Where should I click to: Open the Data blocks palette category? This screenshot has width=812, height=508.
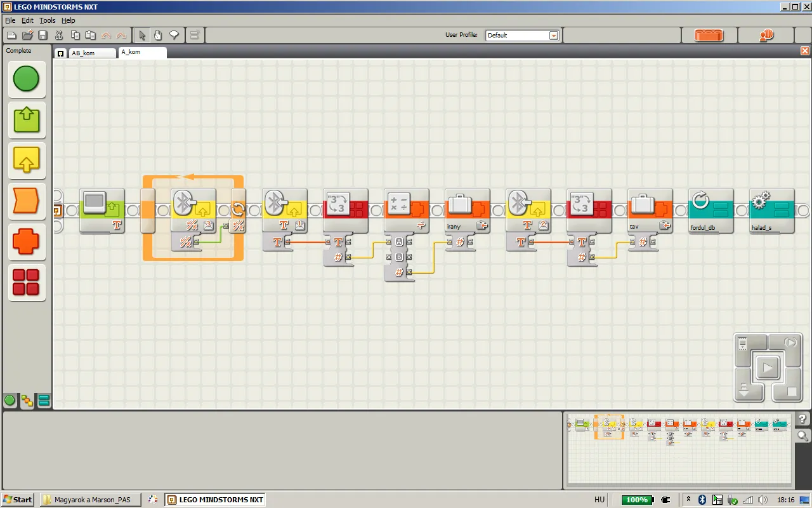(26, 242)
